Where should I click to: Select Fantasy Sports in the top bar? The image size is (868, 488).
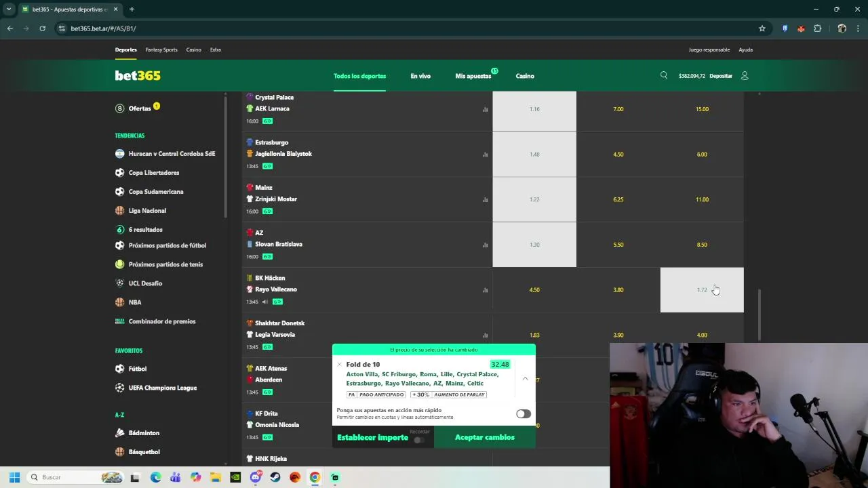pyautogui.click(x=161, y=49)
